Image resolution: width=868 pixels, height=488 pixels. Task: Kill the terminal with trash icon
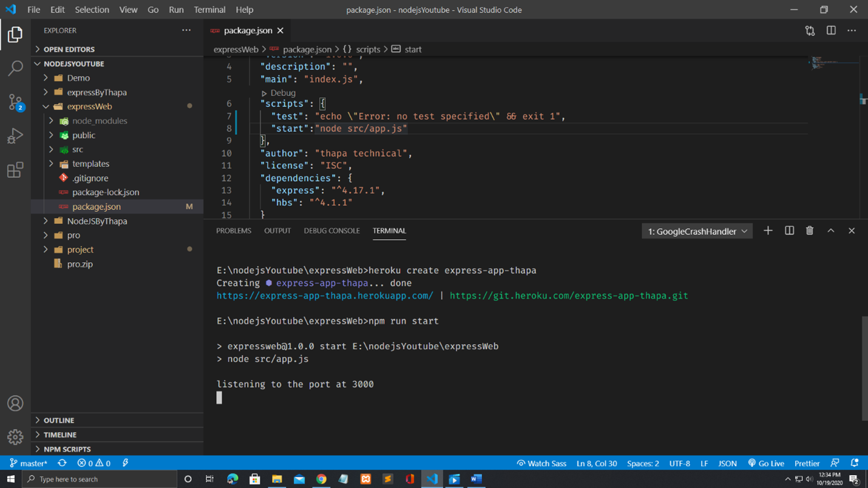[x=809, y=231]
